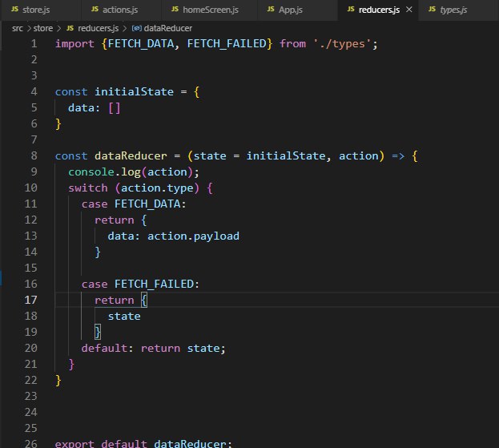The height and width of the screenshot is (448, 499).
Task: Click line number 22 in the gutter
Action: pyautogui.click(x=31, y=380)
